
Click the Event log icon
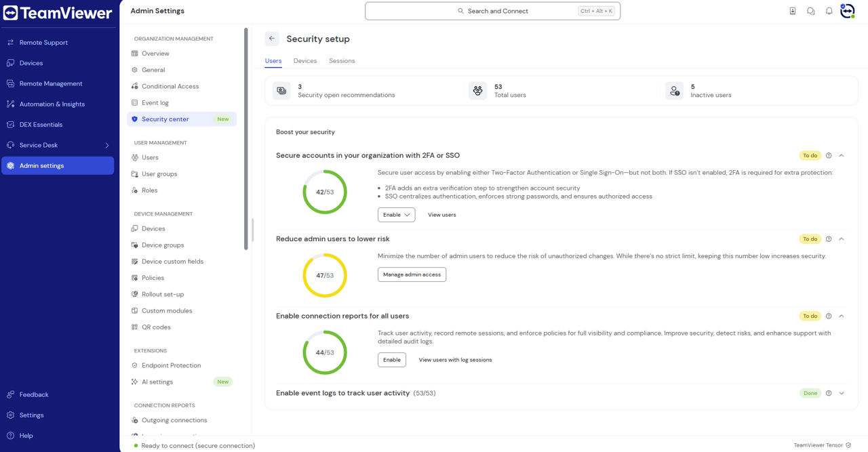135,103
